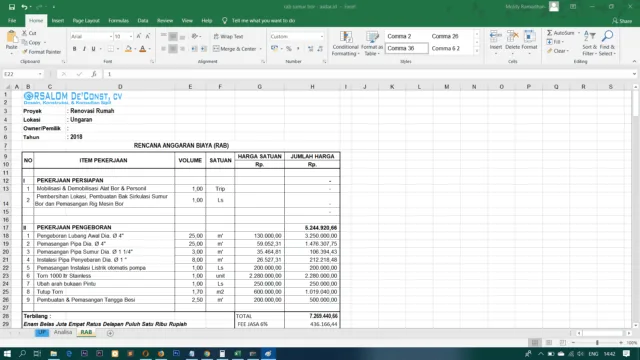Viewport: 640px width, 360px height.
Task: Open the borders dropdown arrow
Action: pos(118,49)
